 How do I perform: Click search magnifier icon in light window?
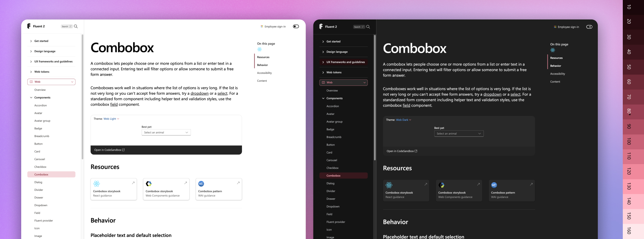pos(76,26)
